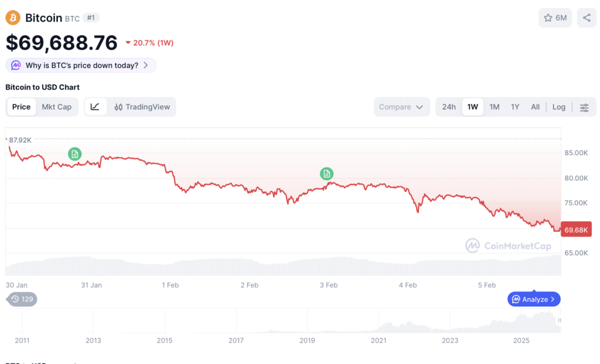Click the 87.92K high price label
600x364 pixels.
(21, 140)
